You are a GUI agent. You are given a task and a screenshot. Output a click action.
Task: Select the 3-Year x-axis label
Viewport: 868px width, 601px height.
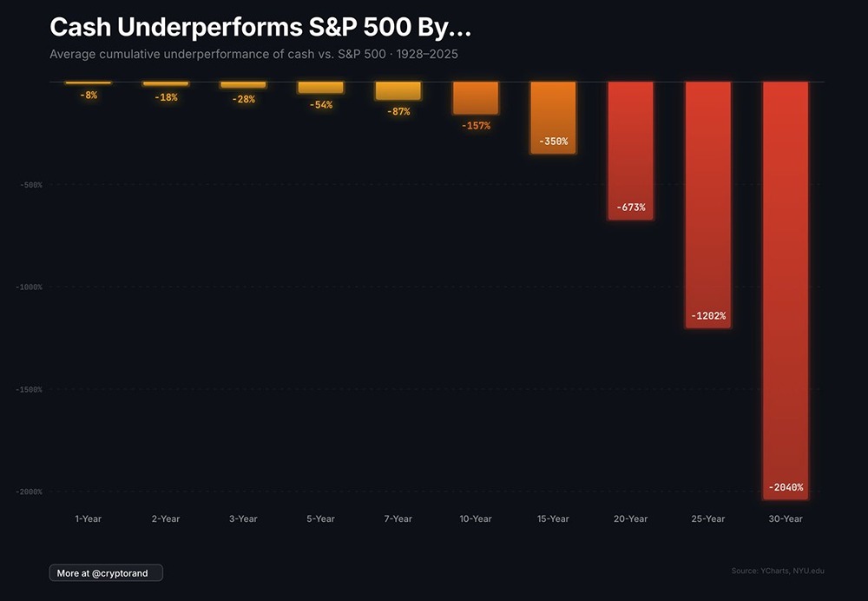(243, 518)
